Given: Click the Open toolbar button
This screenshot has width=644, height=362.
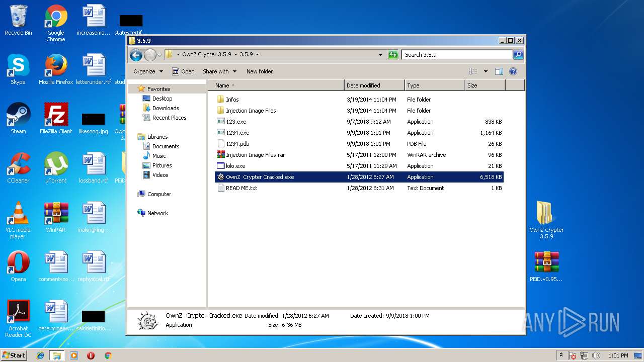Looking at the screenshot, I should pyautogui.click(x=183, y=71).
